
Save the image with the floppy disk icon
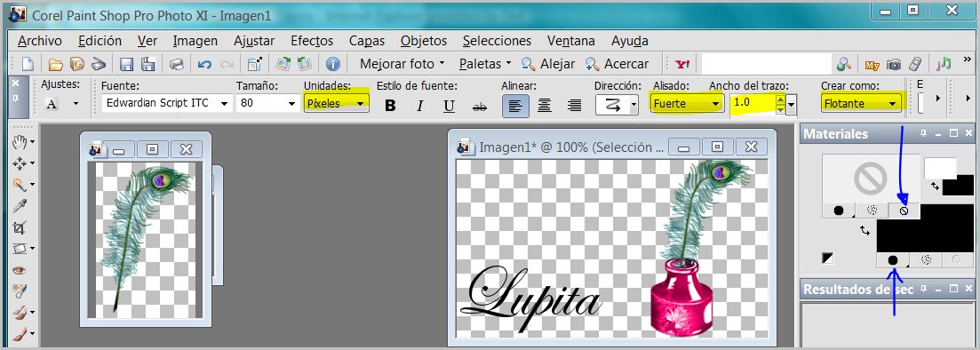click(127, 64)
